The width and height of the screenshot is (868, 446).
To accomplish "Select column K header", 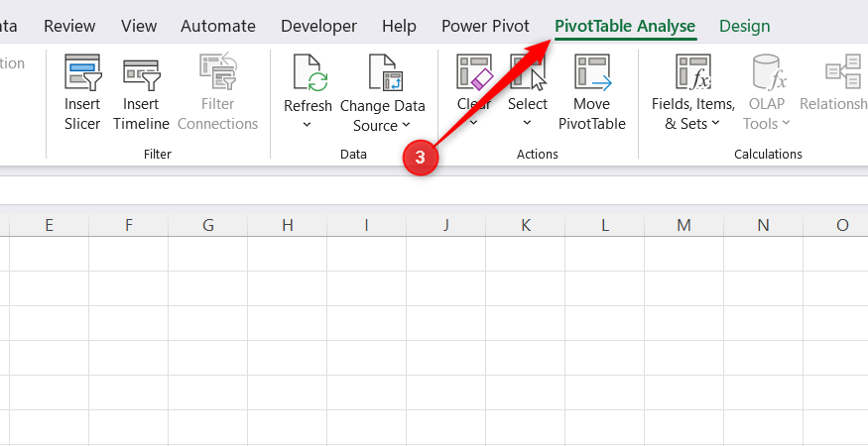I will click(x=526, y=225).
